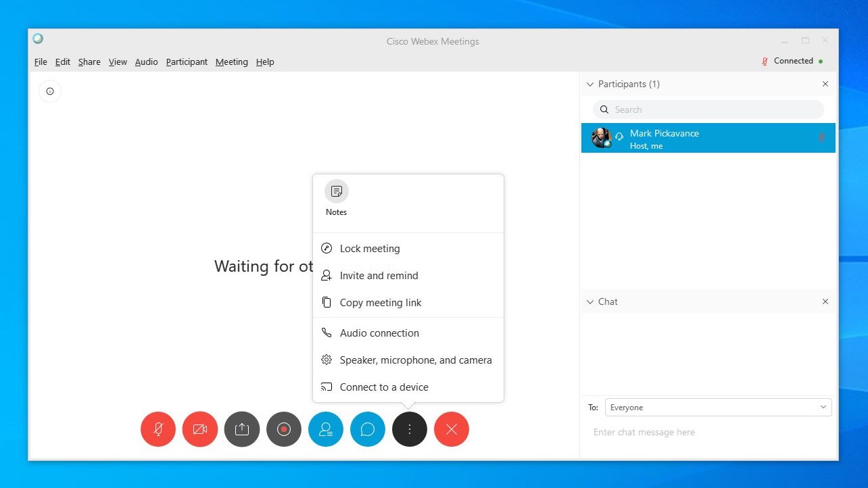Collapse the Chat panel chevron
Image resolution: width=868 pixels, height=488 pixels.
tap(590, 301)
